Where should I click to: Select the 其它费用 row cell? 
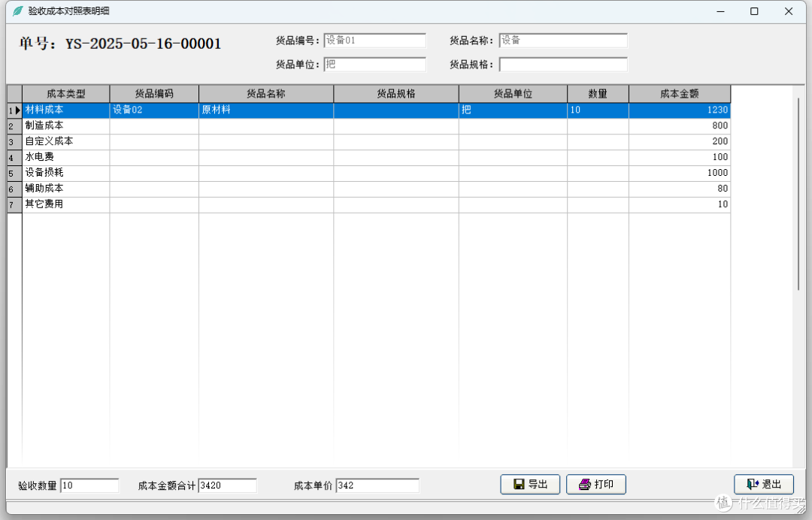[x=65, y=204]
